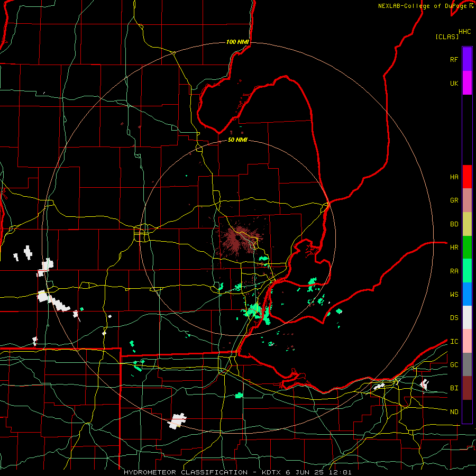Screen dimensions: 476x476
Task: Click the WS legend label
Action: pos(454,295)
